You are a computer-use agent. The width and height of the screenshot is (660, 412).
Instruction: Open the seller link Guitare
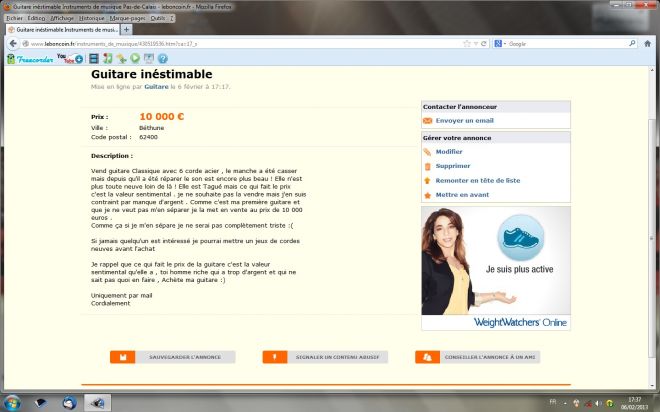click(x=156, y=87)
